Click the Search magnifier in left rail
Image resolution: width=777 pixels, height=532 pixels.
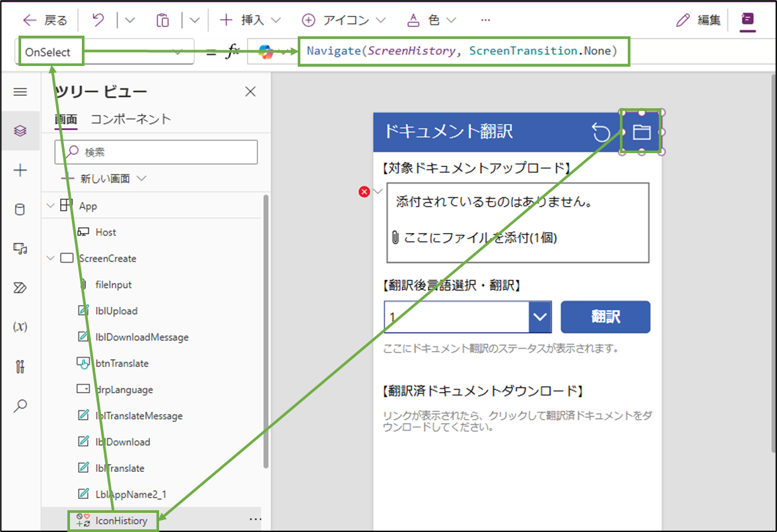[20, 406]
